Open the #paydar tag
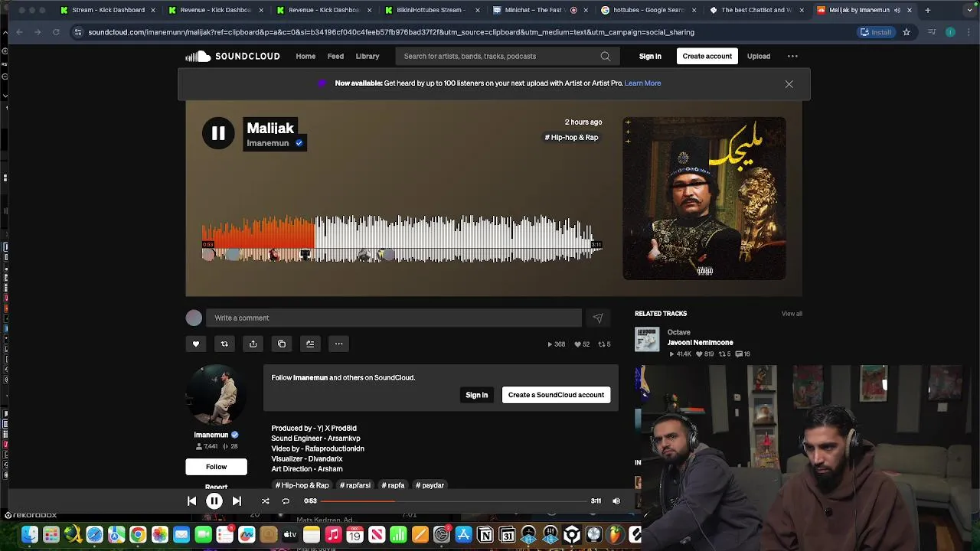This screenshot has height=551, width=980. (430, 485)
